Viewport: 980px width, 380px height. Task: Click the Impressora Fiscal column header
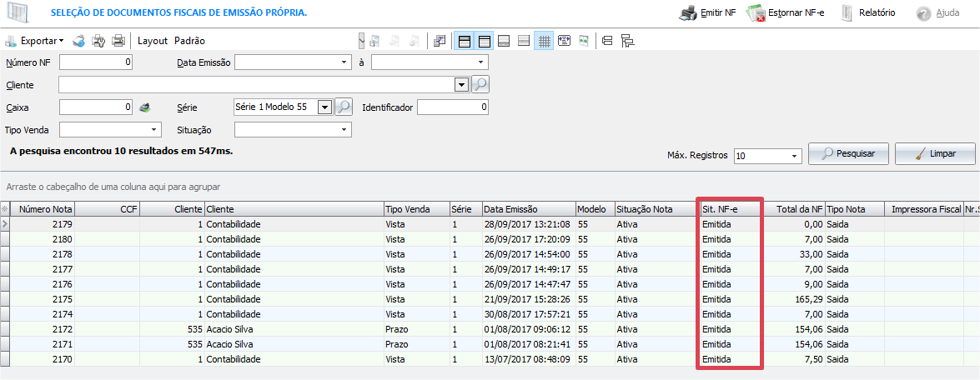tap(923, 209)
